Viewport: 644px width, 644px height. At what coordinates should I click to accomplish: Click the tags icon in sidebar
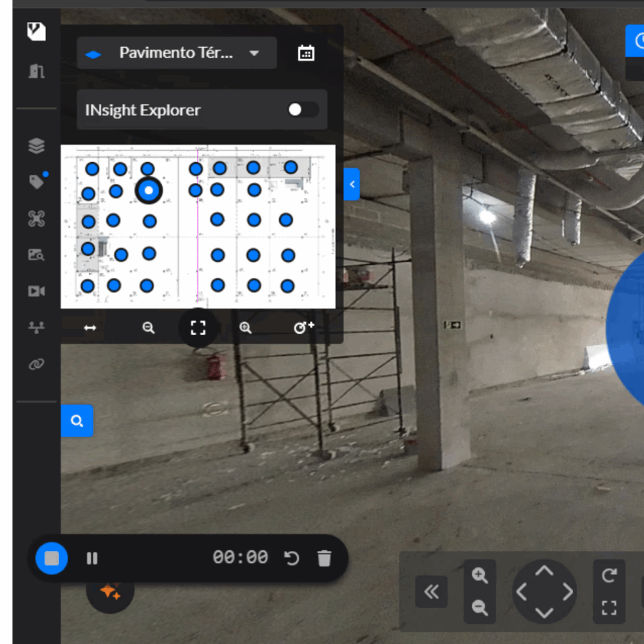point(36,182)
